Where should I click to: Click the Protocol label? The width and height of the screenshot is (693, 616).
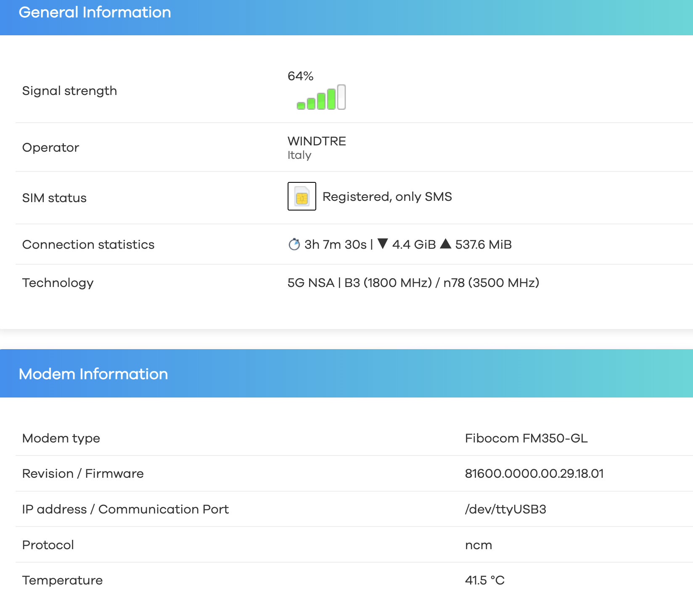[48, 545]
